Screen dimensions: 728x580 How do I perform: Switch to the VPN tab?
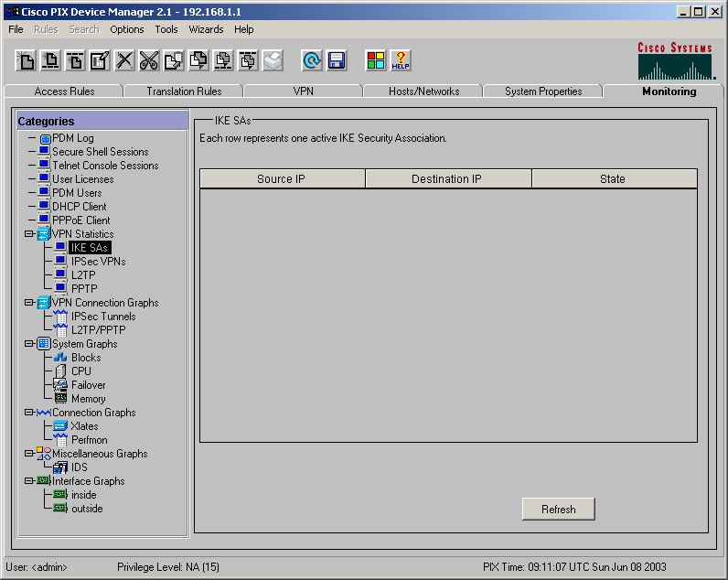303,91
